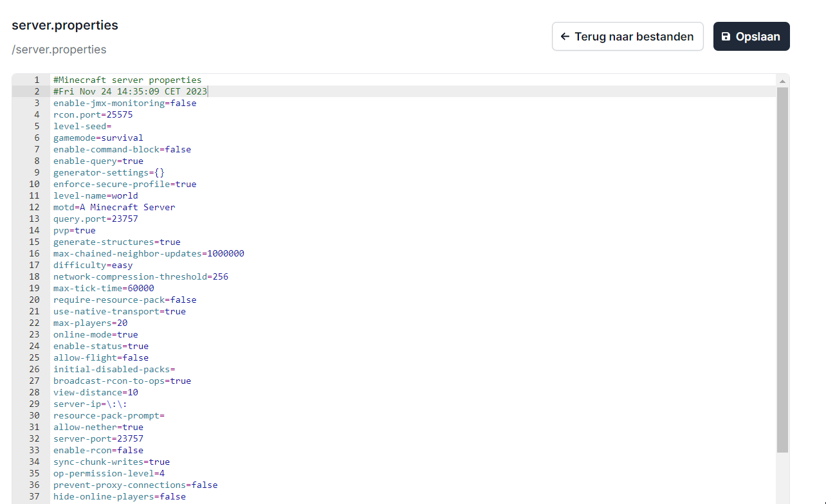Click the hide-online-players=false line

coord(119,496)
